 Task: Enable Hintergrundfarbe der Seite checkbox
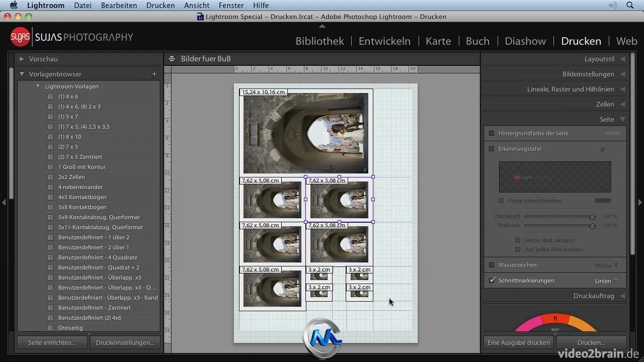tap(492, 133)
